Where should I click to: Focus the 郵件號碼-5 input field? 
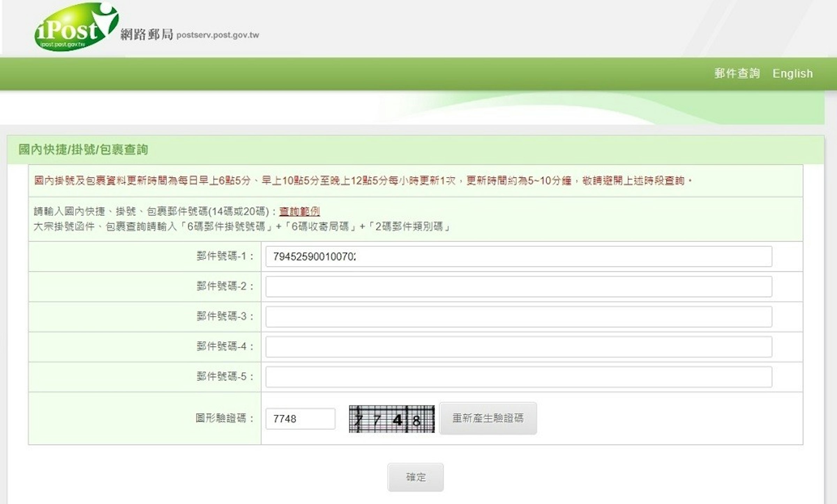click(x=519, y=377)
